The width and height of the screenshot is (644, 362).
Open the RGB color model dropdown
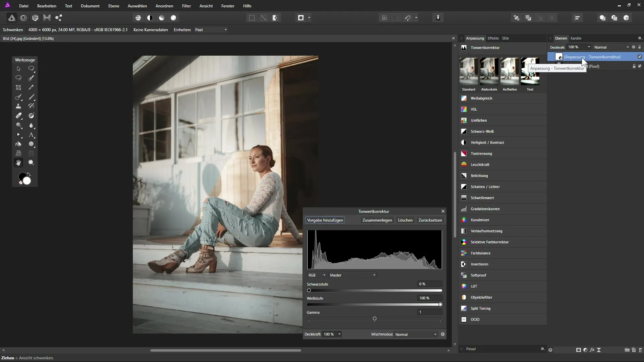tap(317, 275)
